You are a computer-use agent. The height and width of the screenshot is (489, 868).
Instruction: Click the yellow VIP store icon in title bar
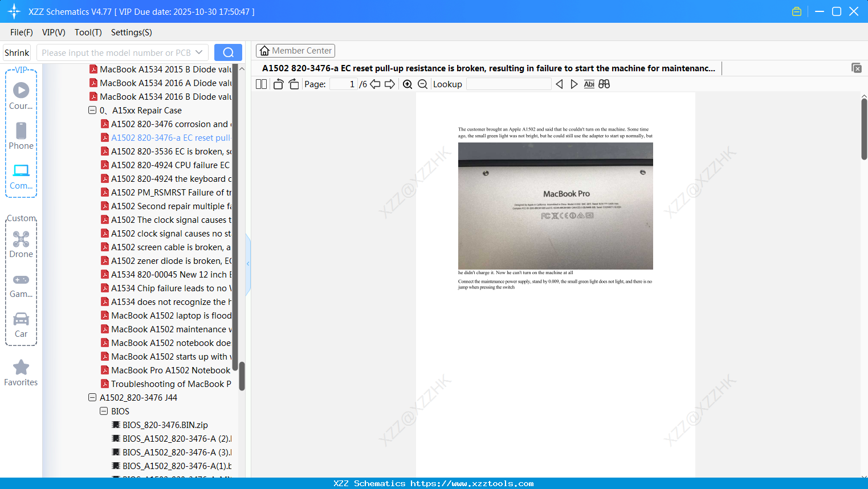(x=797, y=11)
